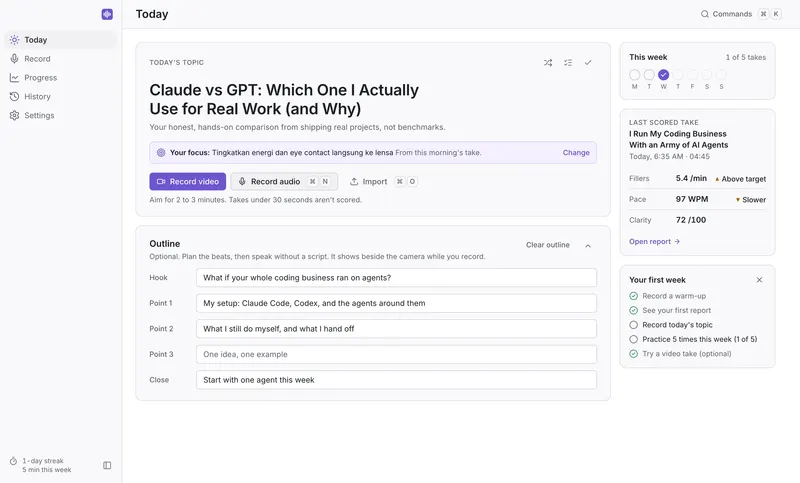This screenshot has width=800, height=483.
Task: Click the chart icon beside Progress
Action: click(14, 78)
